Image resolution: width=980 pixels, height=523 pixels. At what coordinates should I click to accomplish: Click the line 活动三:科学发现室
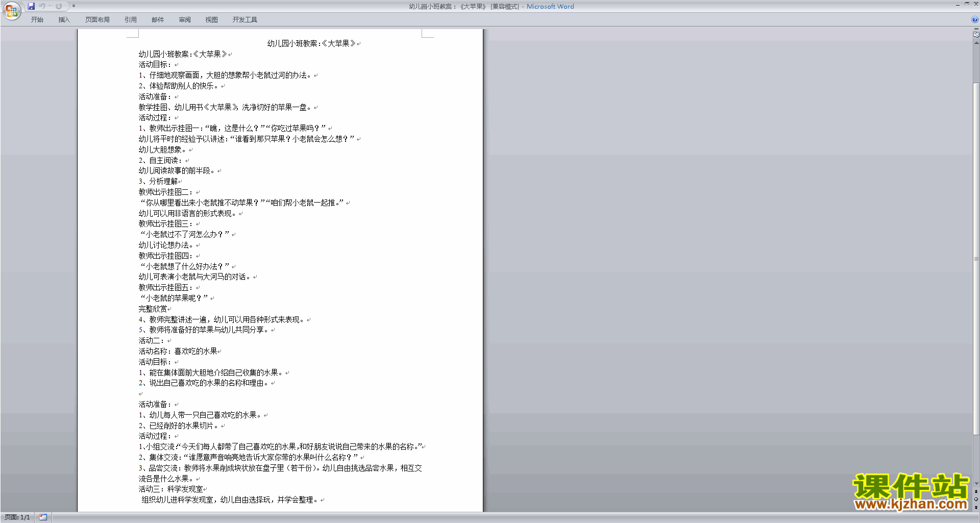(x=170, y=489)
